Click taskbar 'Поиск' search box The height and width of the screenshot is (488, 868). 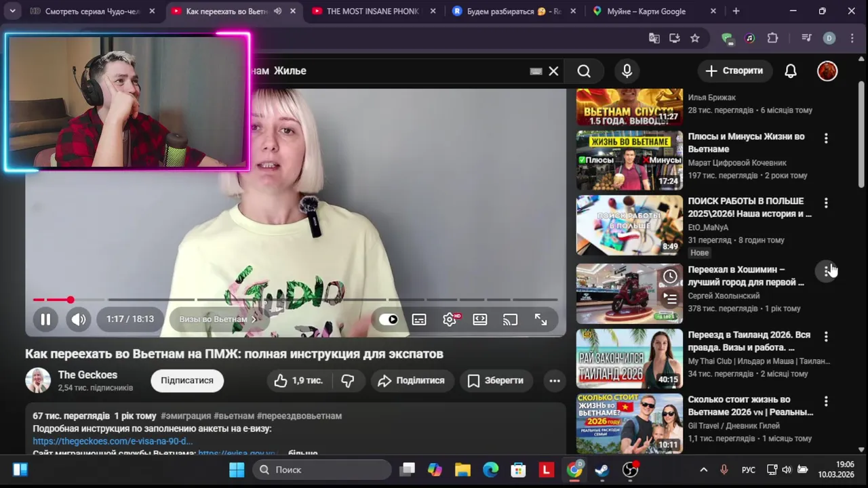[x=322, y=470]
